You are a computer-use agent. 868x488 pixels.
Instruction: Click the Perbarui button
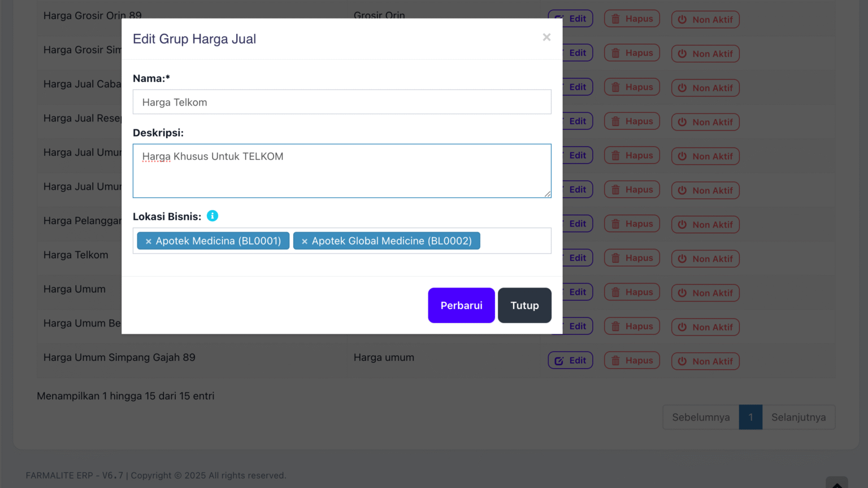461,306
